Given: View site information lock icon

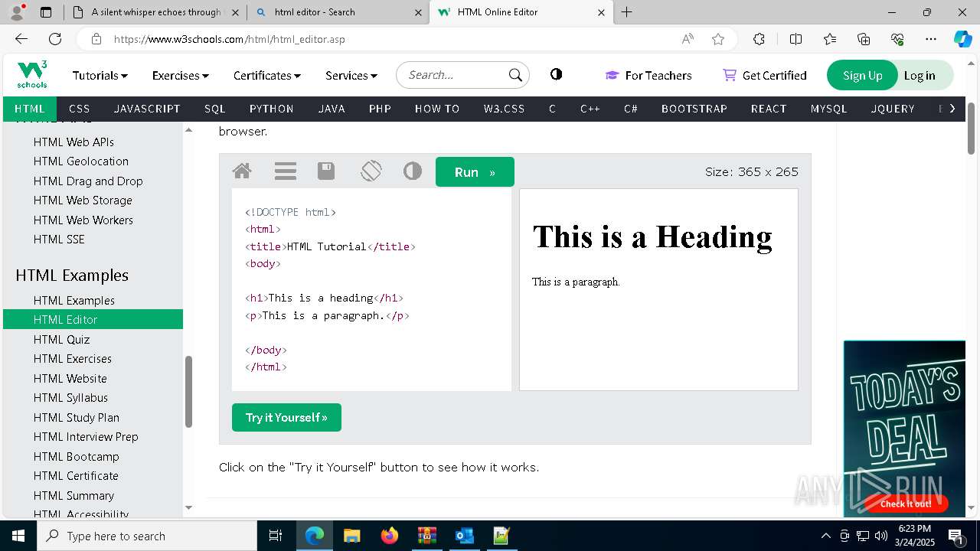Looking at the screenshot, I should point(96,39).
